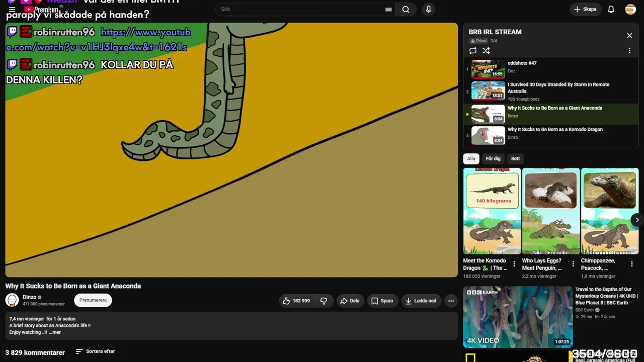
Task: Select Komodo Dragon video thumbnail in playlist
Action: pos(488,135)
